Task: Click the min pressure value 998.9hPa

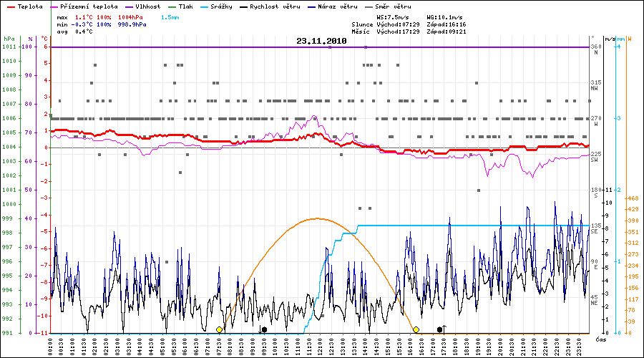Action: click(132, 24)
